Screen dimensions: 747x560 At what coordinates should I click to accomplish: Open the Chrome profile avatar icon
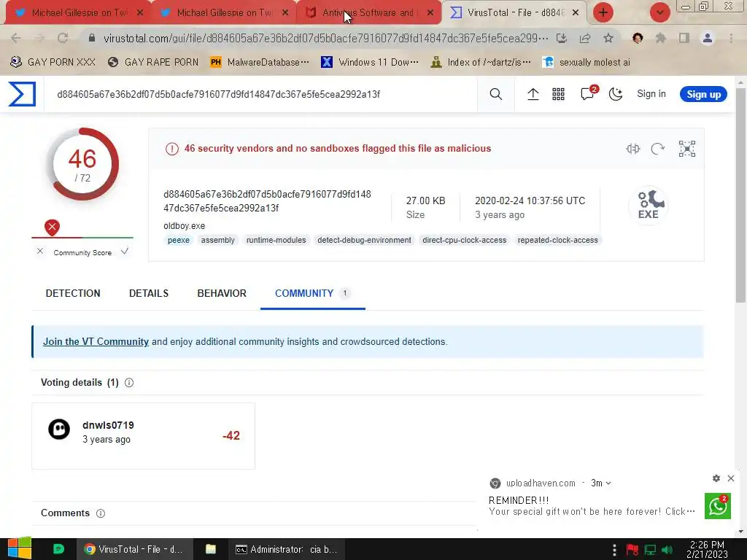click(708, 38)
